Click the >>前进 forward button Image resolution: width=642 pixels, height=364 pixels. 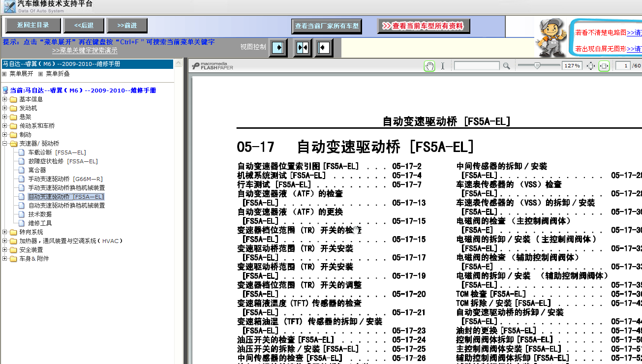[x=128, y=25]
